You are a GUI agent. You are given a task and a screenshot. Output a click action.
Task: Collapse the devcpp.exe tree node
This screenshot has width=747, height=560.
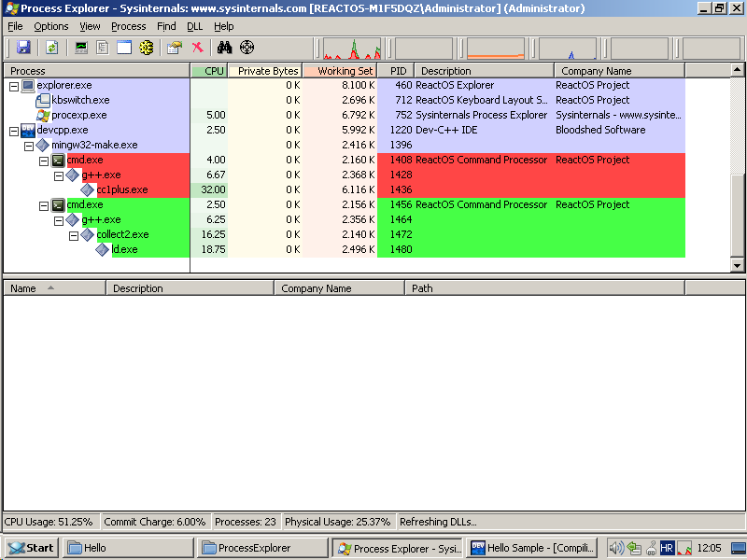click(14, 132)
